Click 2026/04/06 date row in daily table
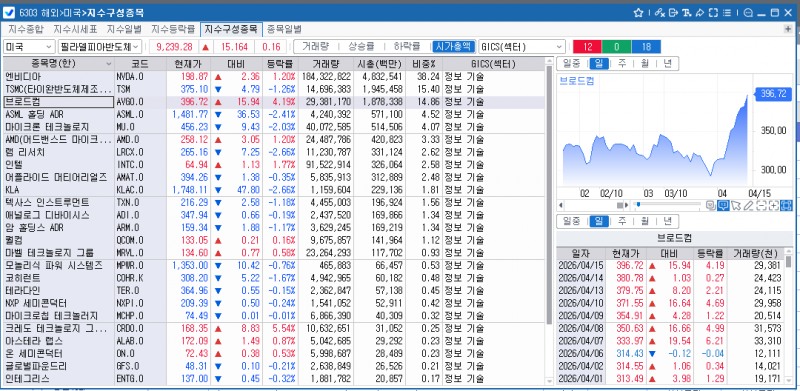This screenshot has height=391, width=800. tap(670, 353)
